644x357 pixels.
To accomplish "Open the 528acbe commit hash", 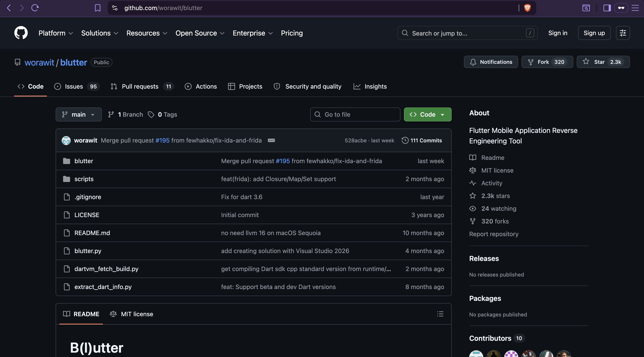I will pos(356,140).
